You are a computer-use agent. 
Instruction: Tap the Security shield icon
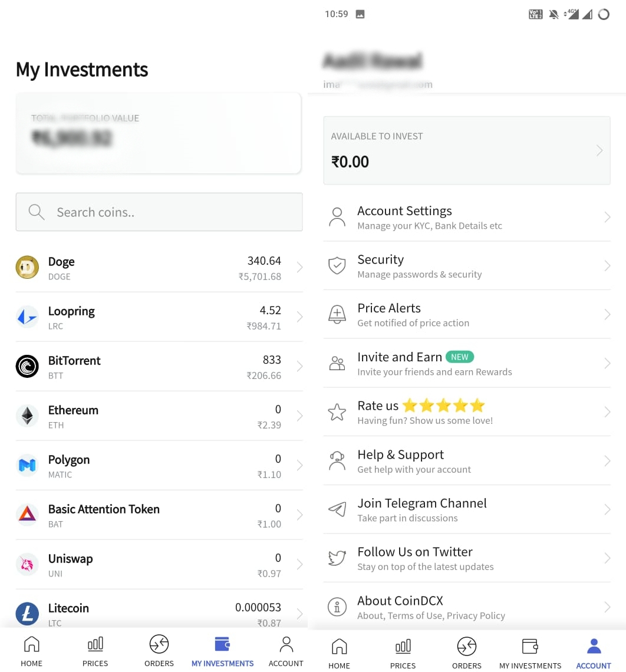pos(337,266)
